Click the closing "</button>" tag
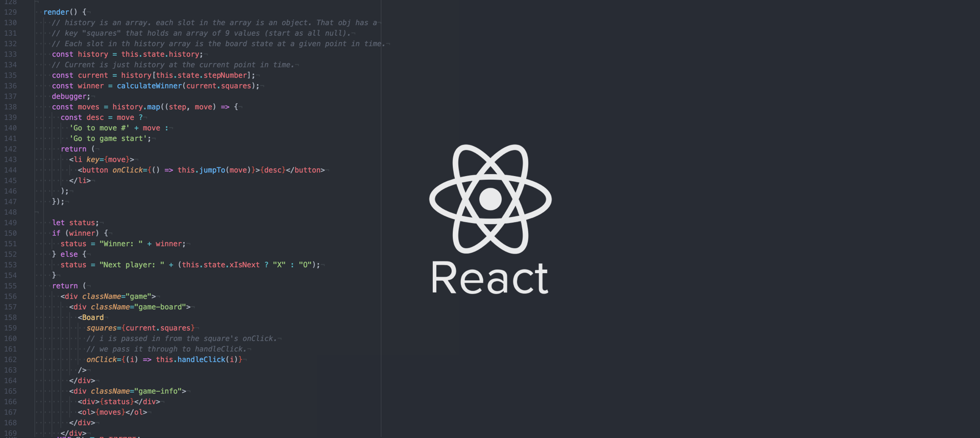The image size is (980, 438). point(305,170)
